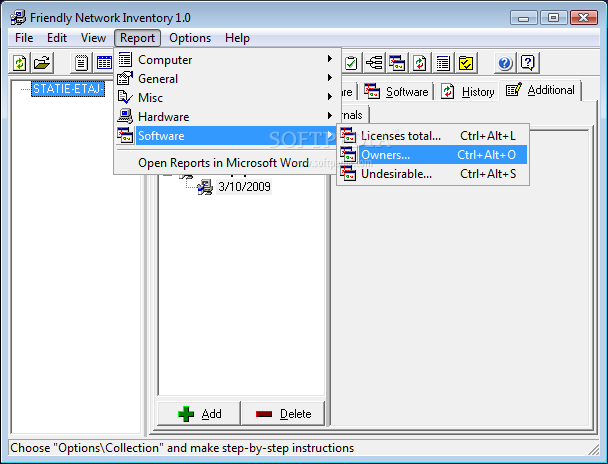Click the icon beside Undesirable entry

(348, 173)
